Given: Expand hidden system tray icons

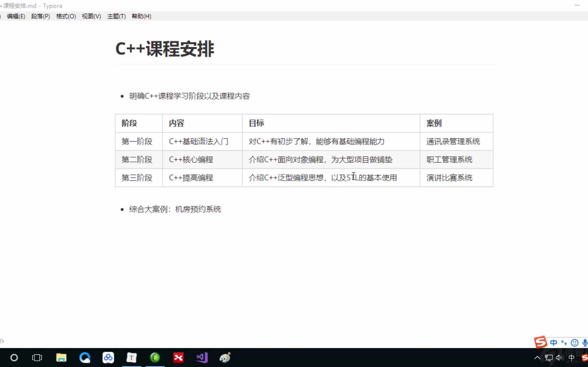Looking at the screenshot, I should (537, 358).
